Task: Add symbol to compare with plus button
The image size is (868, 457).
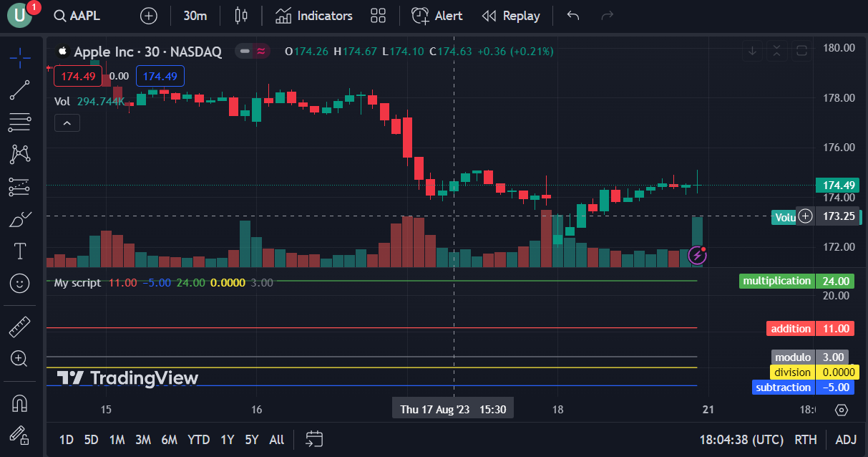Action: coord(149,16)
